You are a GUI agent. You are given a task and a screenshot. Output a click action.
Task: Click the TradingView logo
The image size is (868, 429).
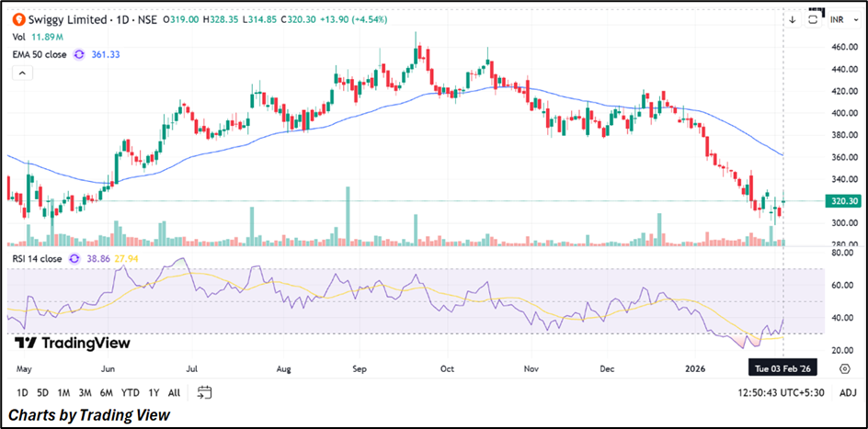(72, 343)
